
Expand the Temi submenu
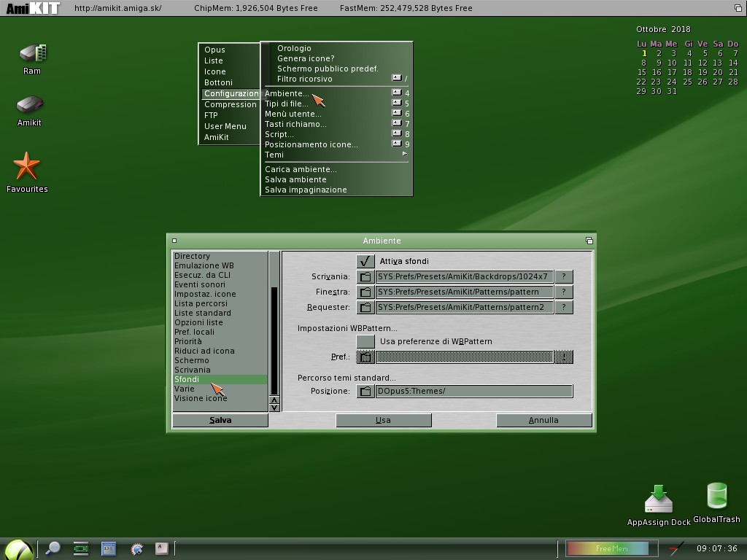click(336, 155)
